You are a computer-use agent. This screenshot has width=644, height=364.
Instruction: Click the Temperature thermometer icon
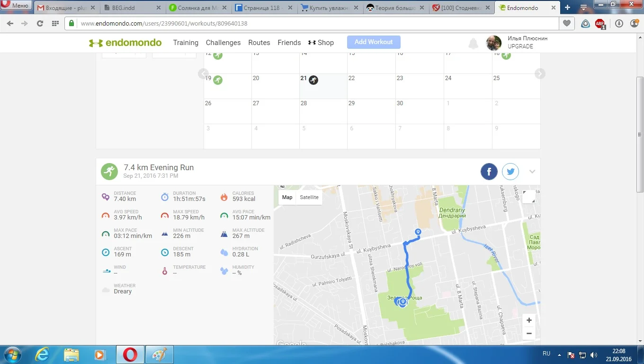tap(165, 271)
